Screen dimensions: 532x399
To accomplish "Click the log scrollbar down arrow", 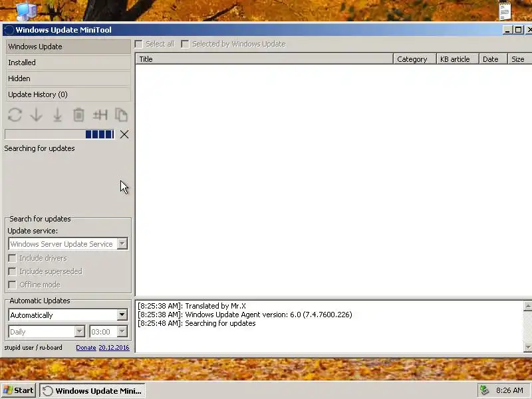I will (x=527, y=347).
